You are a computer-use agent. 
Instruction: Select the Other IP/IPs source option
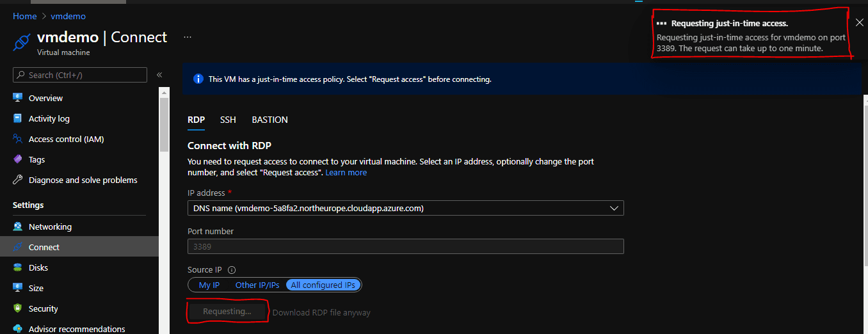257,285
